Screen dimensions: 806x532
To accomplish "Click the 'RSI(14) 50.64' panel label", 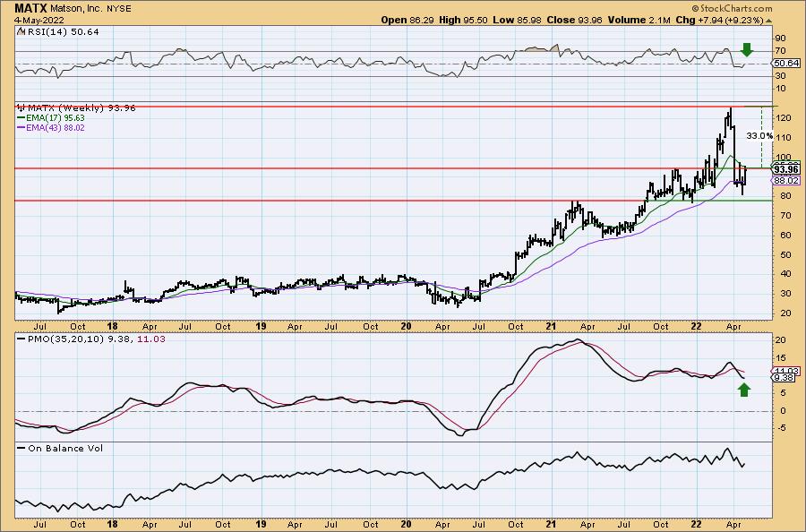I will pos(63,32).
